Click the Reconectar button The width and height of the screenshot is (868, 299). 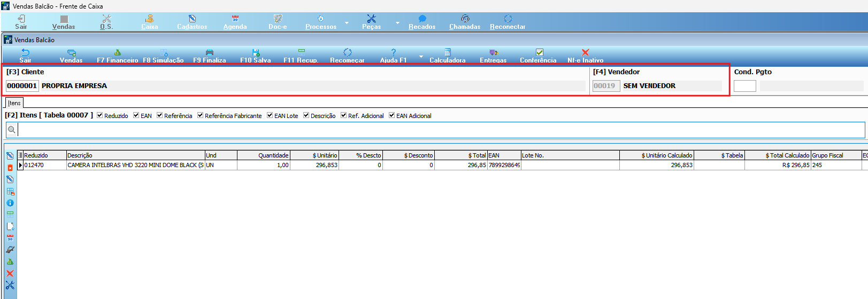(x=508, y=22)
